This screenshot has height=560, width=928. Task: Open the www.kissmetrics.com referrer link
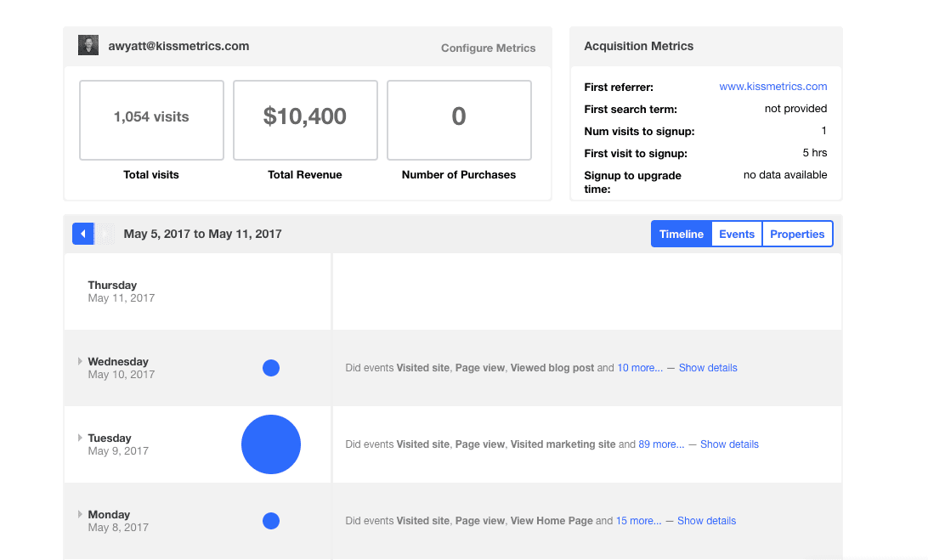click(772, 87)
